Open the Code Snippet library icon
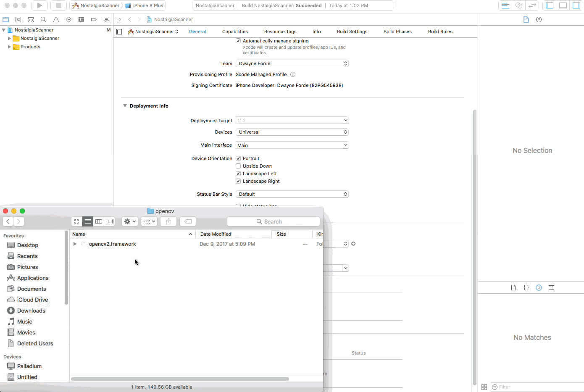584x392 pixels. point(526,288)
